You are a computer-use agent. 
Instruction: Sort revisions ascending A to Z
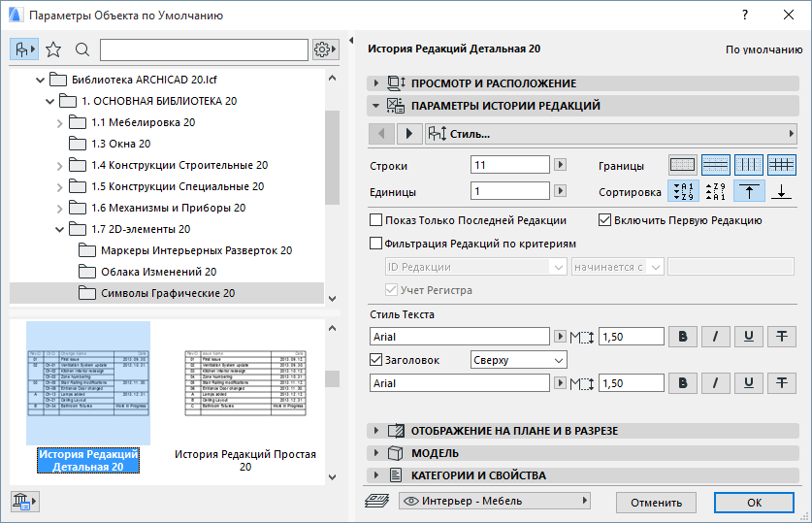(683, 191)
